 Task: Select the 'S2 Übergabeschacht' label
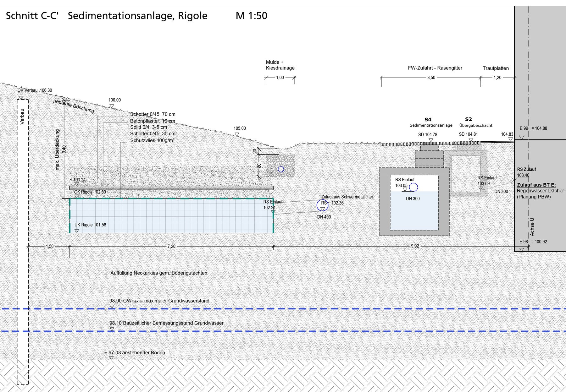click(x=475, y=122)
